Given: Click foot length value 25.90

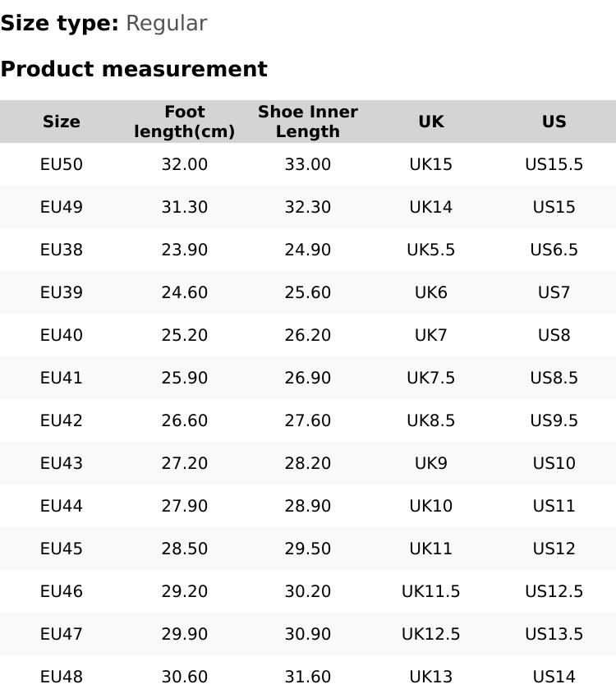Looking at the screenshot, I should point(185,378).
